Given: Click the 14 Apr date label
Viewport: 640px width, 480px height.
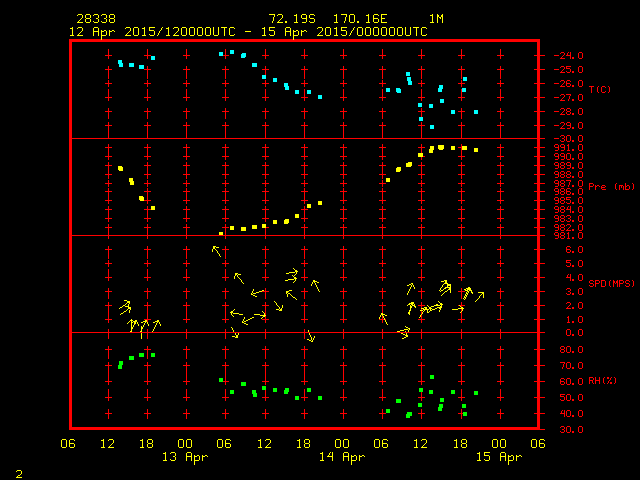Looking at the screenshot, I should [x=342, y=457].
